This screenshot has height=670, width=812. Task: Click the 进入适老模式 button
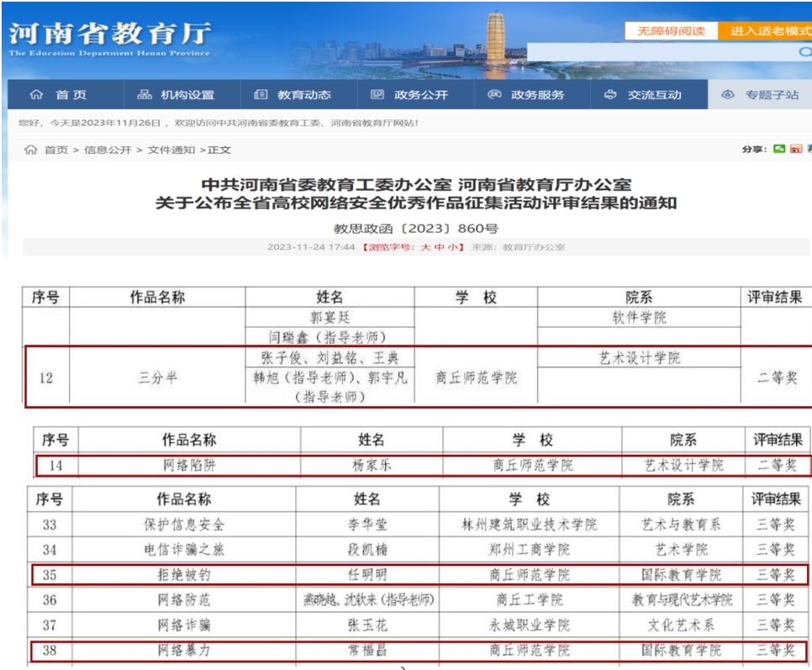click(x=765, y=31)
